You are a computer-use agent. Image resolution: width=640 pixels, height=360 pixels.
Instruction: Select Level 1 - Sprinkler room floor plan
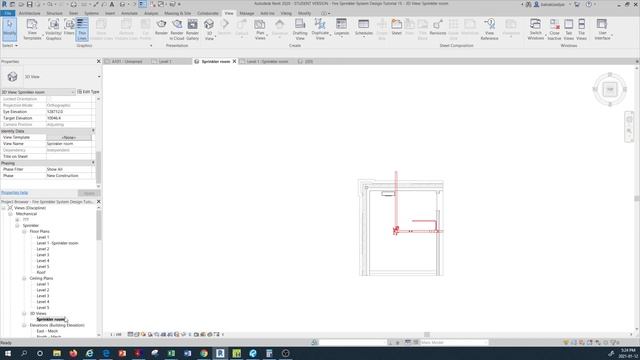[x=57, y=243]
